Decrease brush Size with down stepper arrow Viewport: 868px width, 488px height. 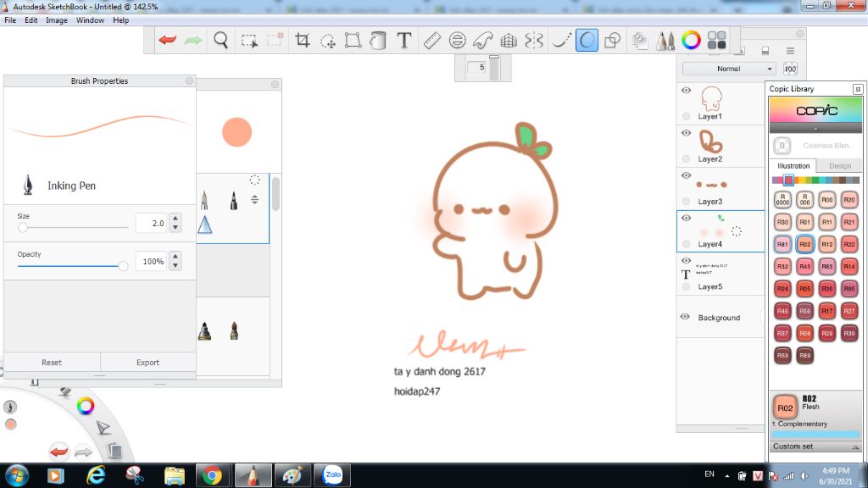point(175,227)
